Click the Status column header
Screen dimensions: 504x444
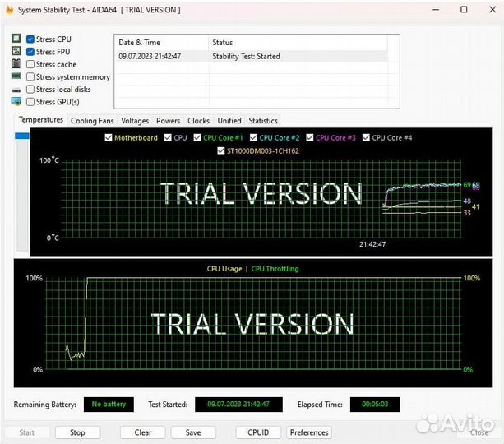tap(298, 43)
